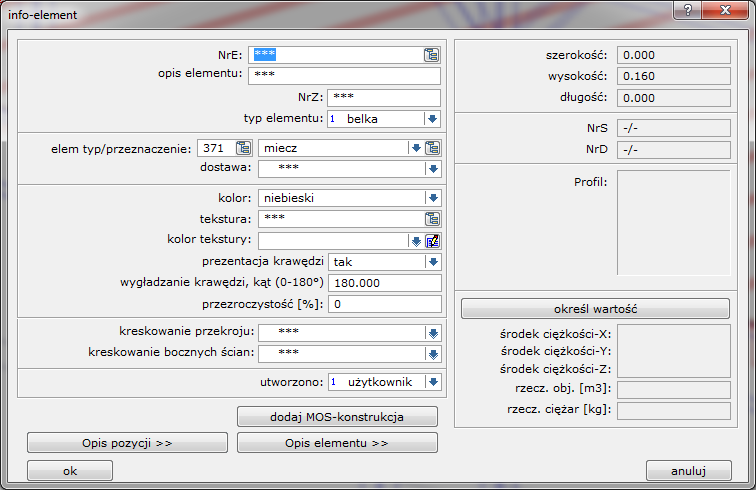Open the dostawa dropdown arrow
Screen dimensions: 756x490
click(x=432, y=168)
